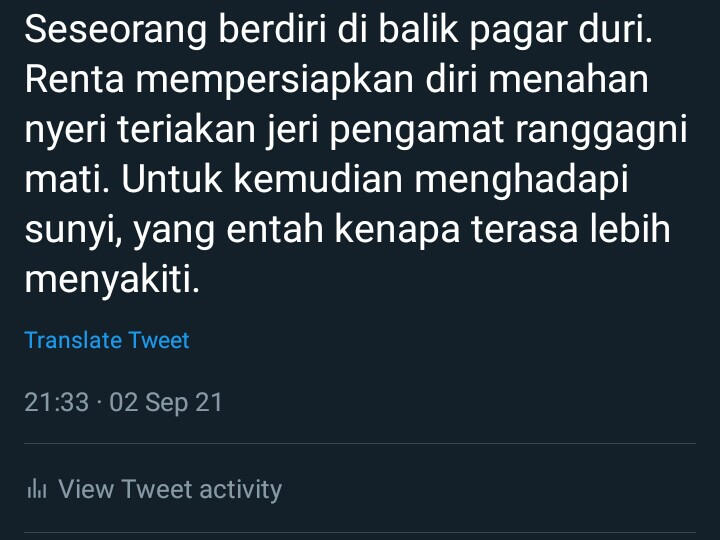Viewport: 720px width, 540px height.
Task: Click the dot separator between time and date
Action: click(99, 403)
